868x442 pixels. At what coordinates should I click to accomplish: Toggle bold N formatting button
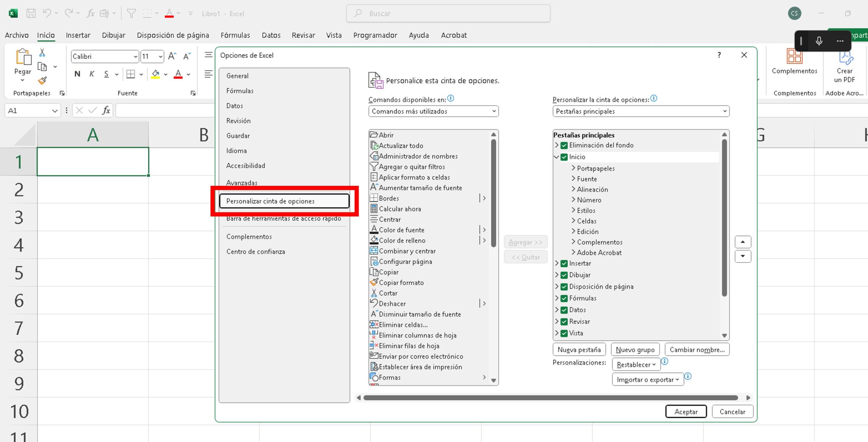click(x=77, y=74)
